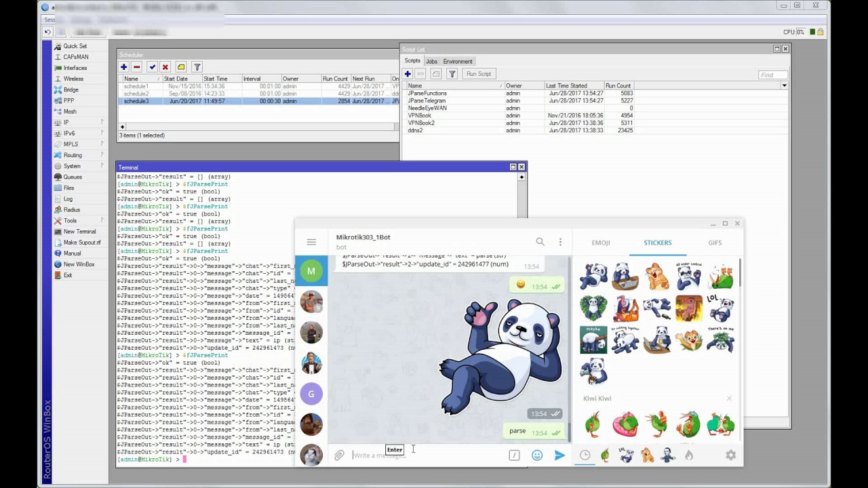Click the lock icon beside CPU indicator
This screenshot has height=488, width=868.
tap(821, 32)
